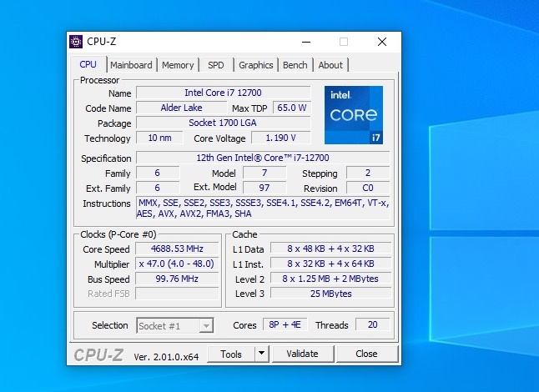This screenshot has width=539, height=392.
Task: Click the Level 2 cache value
Action: pos(330,279)
